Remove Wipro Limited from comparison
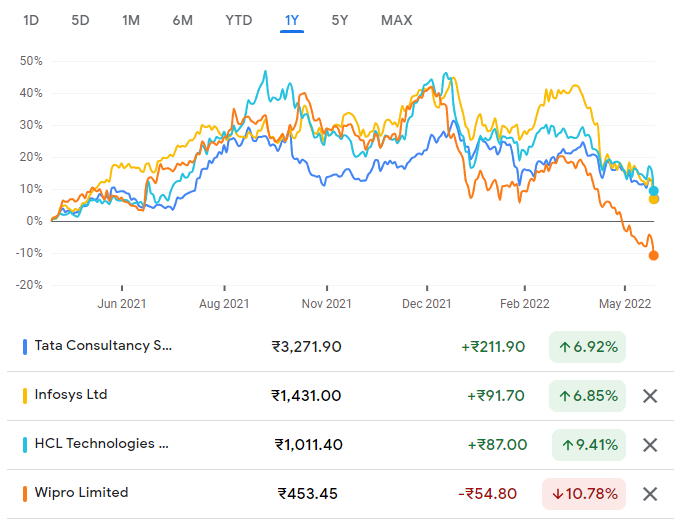The height and width of the screenshot is (523, 679). [x=650, y=494]
